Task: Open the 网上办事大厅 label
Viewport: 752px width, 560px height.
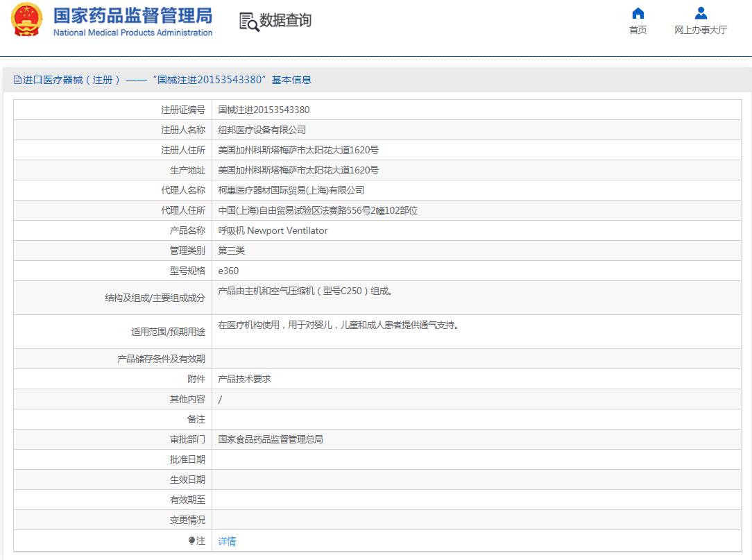Action: pyautogui.click(x=701, y=30)
